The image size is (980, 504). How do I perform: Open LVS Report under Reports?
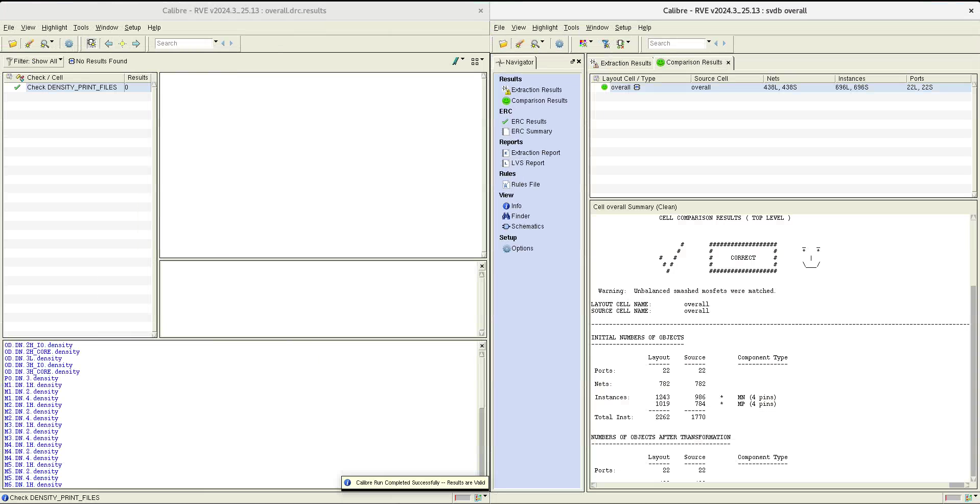[527, 163]
